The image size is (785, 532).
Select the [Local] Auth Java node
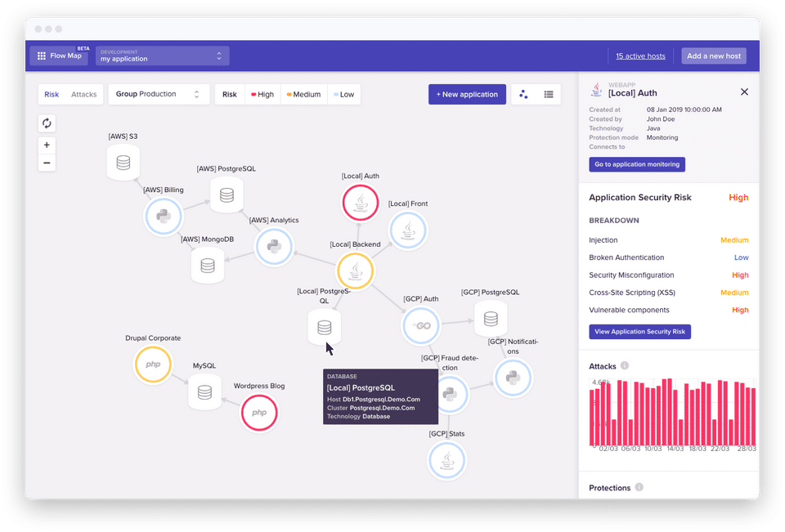tap(361, 203)
